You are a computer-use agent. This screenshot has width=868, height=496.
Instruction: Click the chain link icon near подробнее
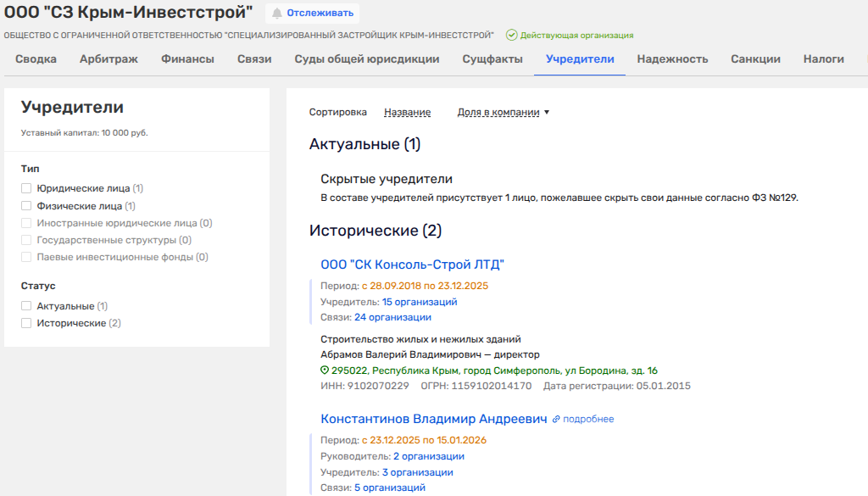556,419
